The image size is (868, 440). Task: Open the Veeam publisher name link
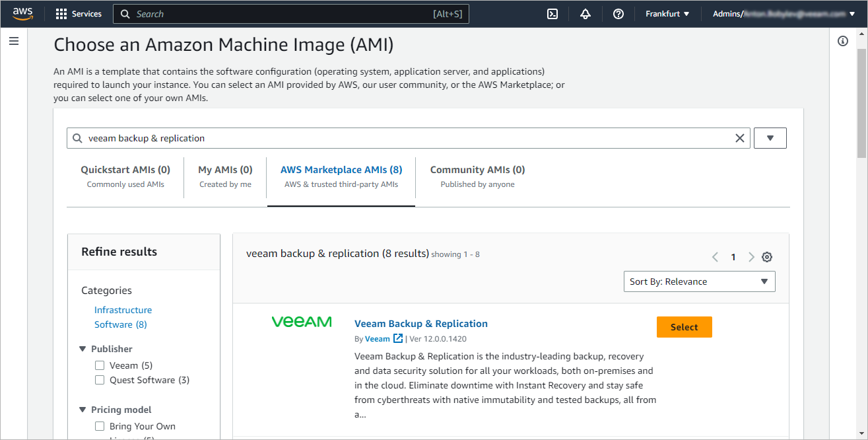[x=378, y=339]
